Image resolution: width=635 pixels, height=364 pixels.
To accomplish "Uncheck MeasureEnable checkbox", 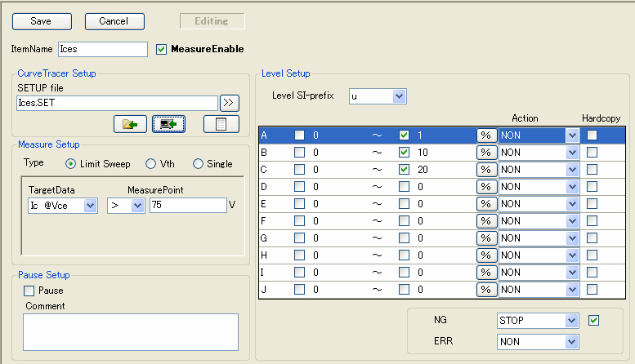I will [161, 49].
